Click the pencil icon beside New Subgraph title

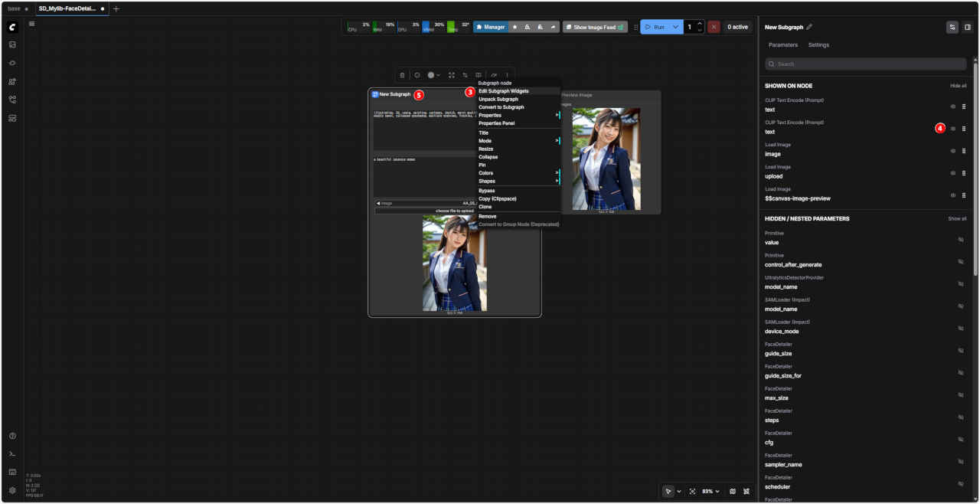(x=810, y=27)
